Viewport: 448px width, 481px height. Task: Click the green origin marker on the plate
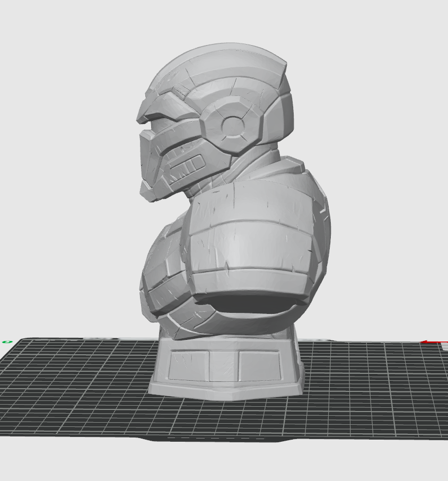click(x=7, y=342)
